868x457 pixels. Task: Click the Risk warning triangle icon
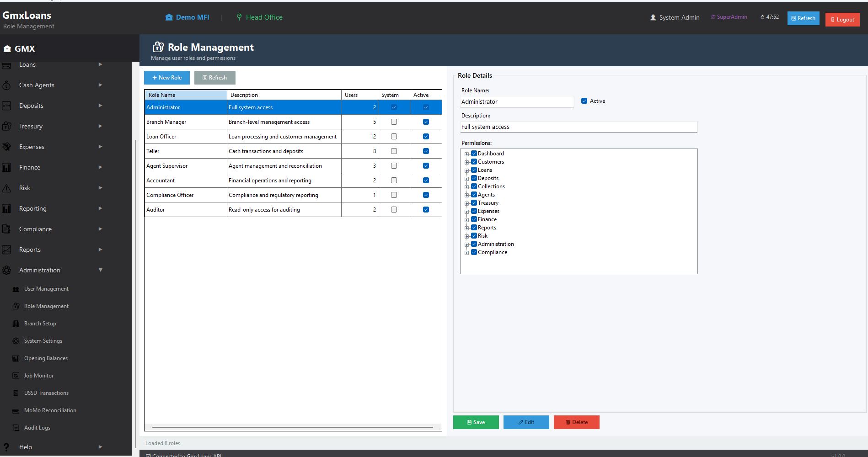pos(6,188)
